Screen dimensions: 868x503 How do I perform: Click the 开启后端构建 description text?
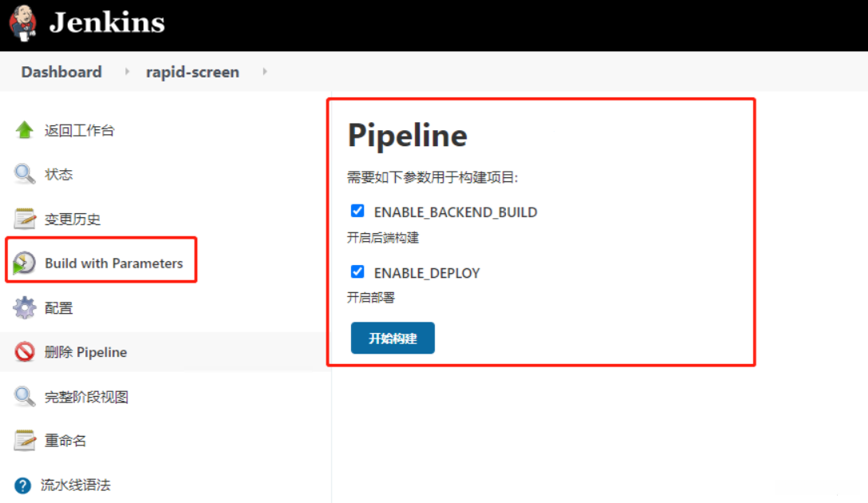(x=383, y=238)
